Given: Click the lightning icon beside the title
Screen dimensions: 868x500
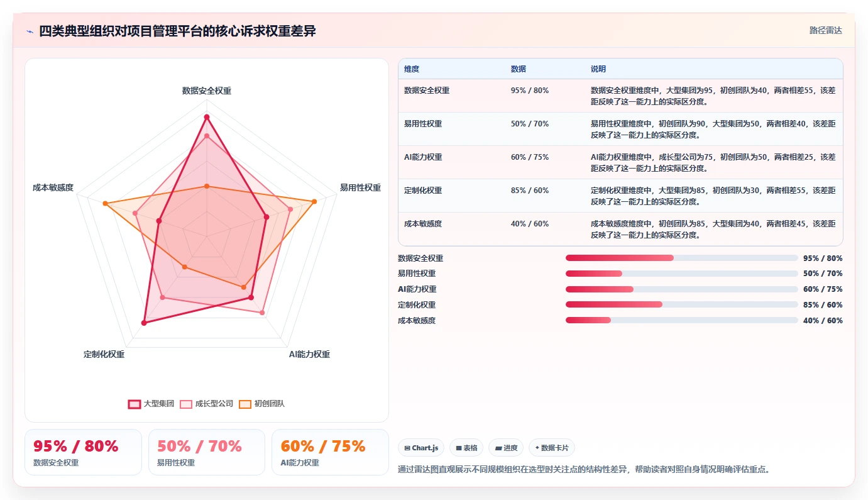Looking at the screenshot, I should click(30, 31).
